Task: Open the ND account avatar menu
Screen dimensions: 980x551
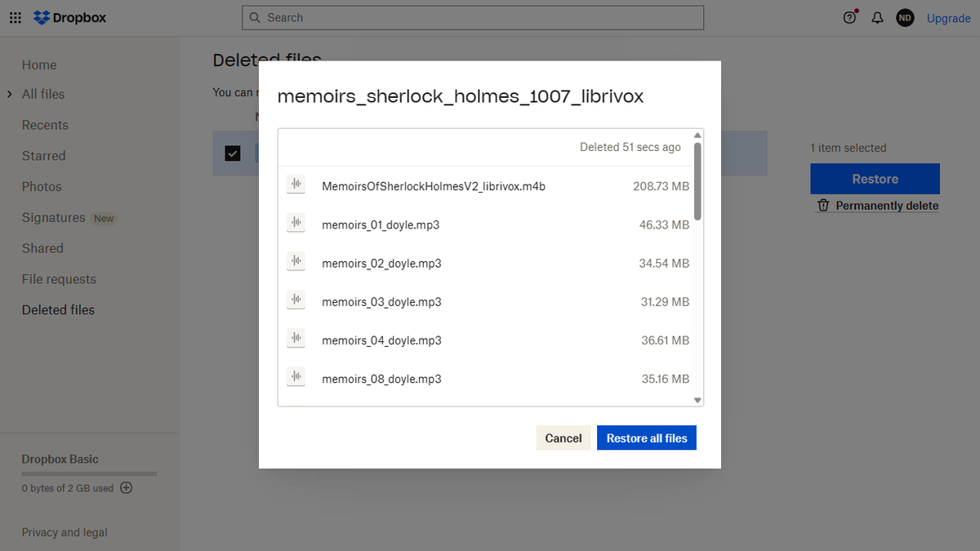Action: (x=905, y=17)
